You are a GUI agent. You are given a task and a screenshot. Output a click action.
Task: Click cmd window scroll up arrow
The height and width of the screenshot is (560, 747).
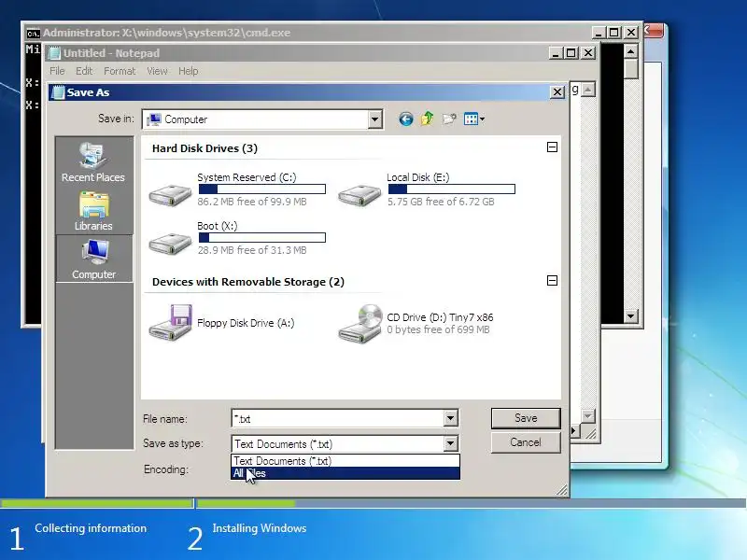pyautogui.click(x=631, y=50)
